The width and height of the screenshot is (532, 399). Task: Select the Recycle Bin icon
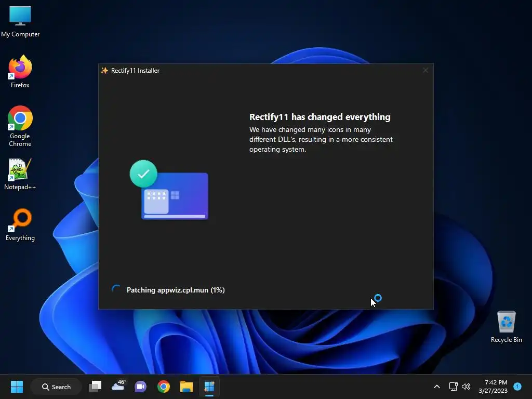(x=506, y=326)
